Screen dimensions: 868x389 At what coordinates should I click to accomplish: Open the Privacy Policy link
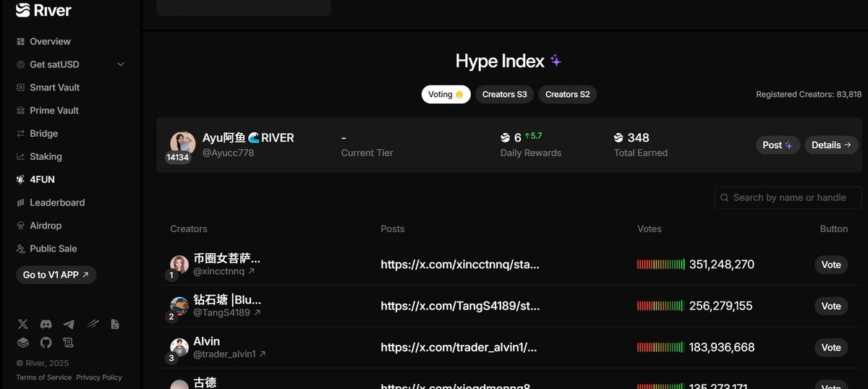[99, 377]
